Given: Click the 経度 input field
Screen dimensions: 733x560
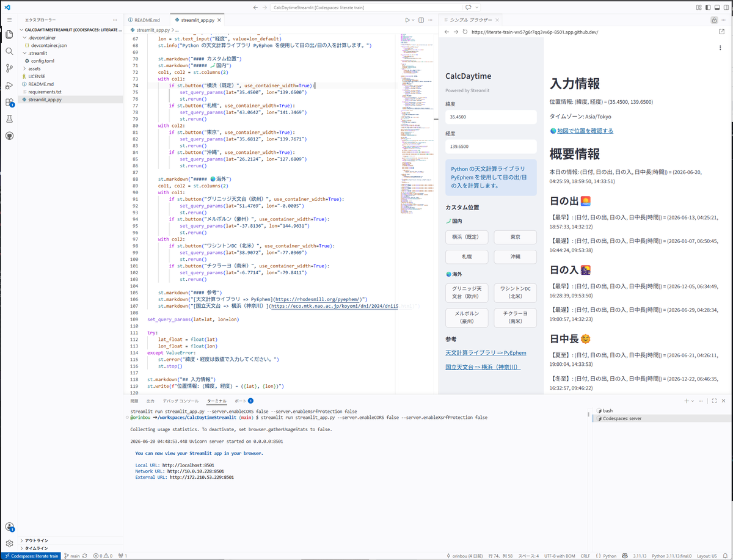Looking at the screenshot, I should pyautogui.click(x=491, y=147).
